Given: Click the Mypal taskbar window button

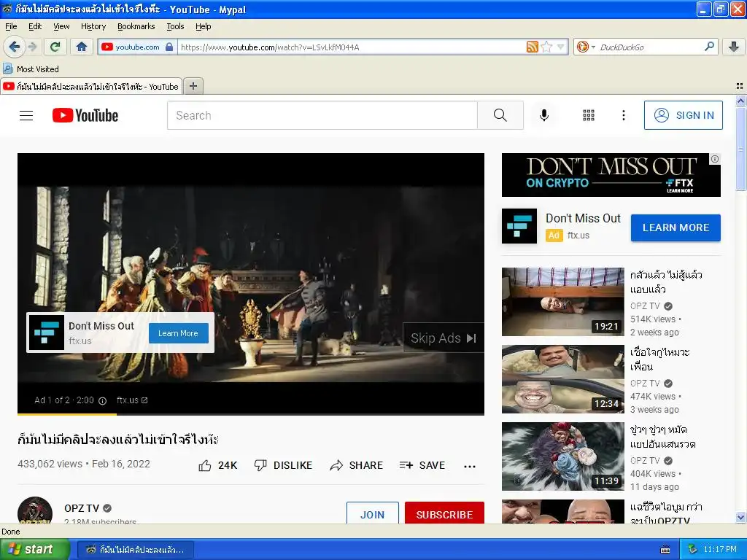Looking at the screenshot, I should [x=136, y=550].
